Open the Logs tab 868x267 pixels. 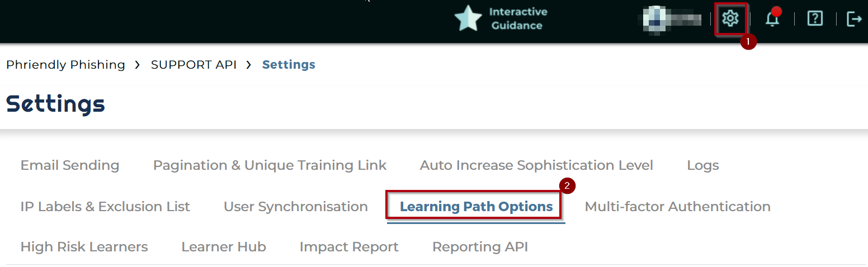pyautogui.click(x=703, y=165)
